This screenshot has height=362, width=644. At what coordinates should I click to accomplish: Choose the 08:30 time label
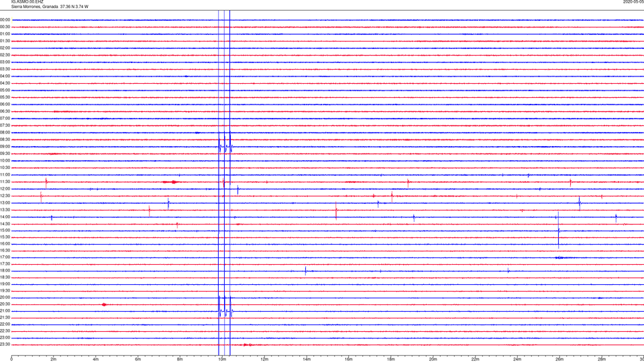point(5,139)
